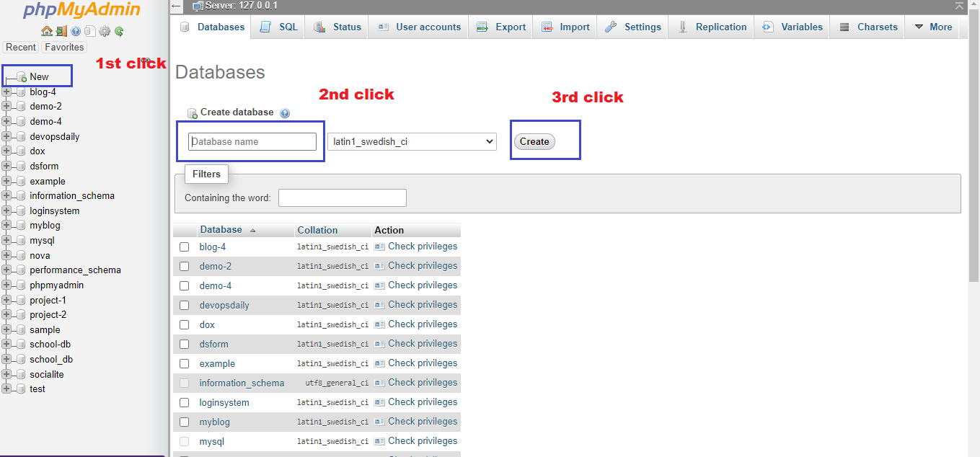Select the checkbox for the example database

pos(185,363)
